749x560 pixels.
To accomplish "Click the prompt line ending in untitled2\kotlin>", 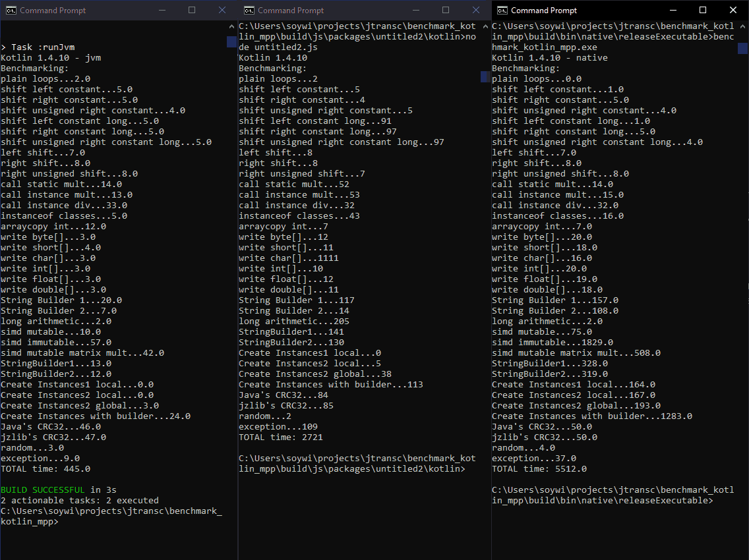I will [x=352, y=469].
